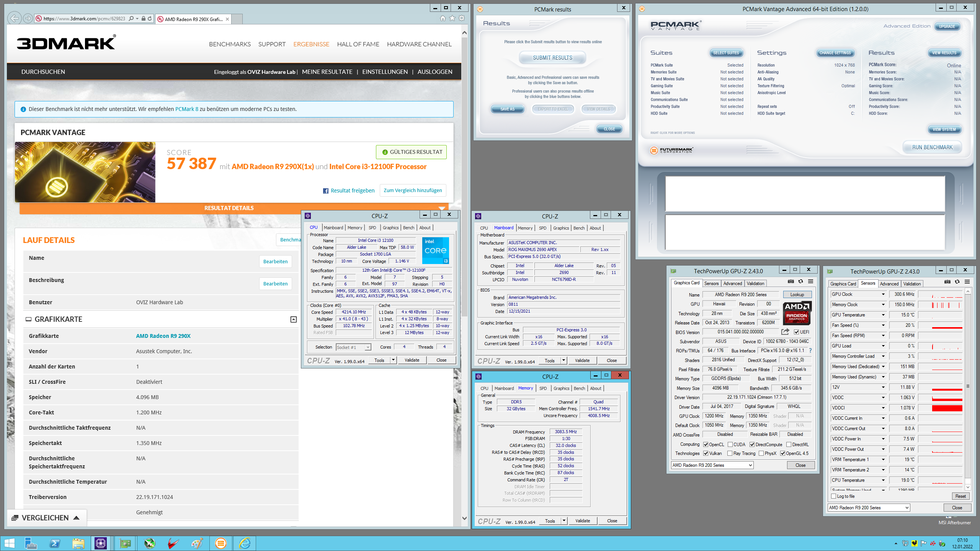Open Advanced tab in GPU-Z Graphics Card window

click(x=733, y=284)
